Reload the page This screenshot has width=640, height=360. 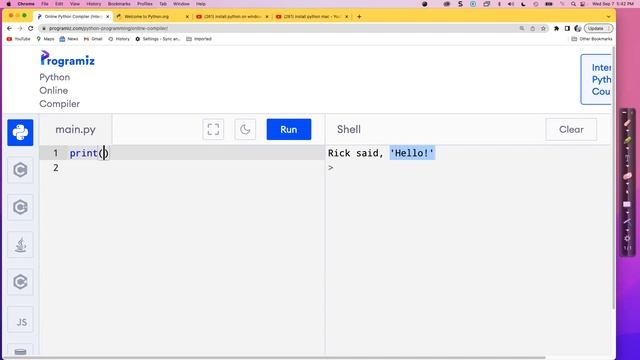(x=31, y=28)
